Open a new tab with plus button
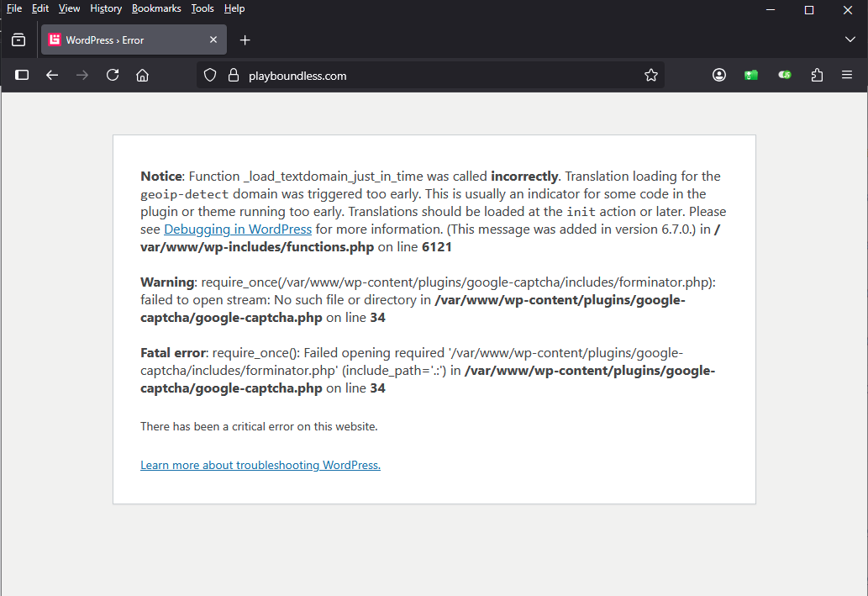The image size is (868, 596). coord(245,40)
